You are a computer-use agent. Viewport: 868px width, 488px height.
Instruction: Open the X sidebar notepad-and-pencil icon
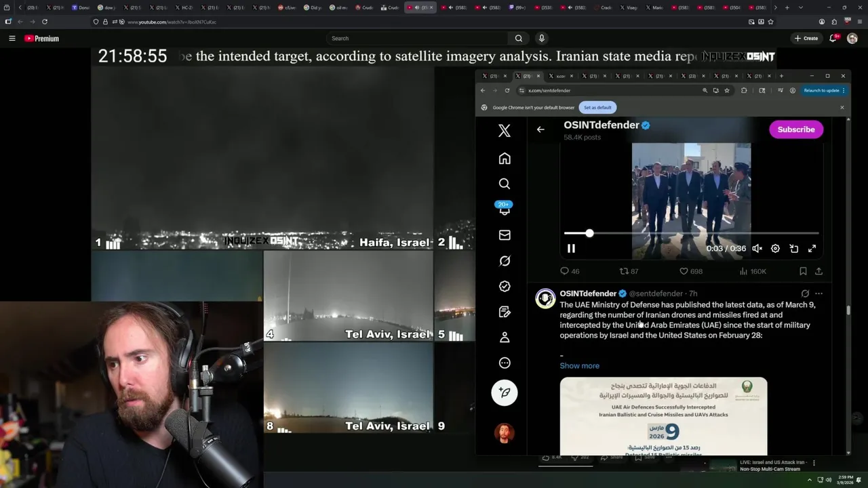point(505,312)
